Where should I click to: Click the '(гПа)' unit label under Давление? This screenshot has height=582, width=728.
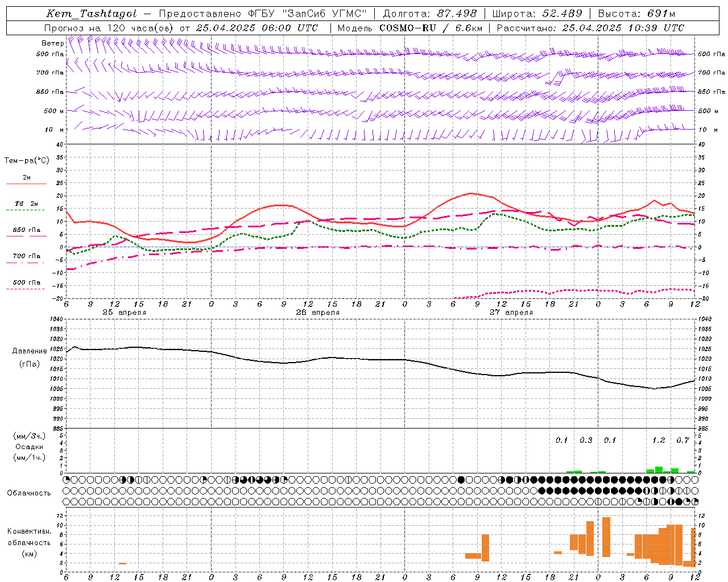click(30, 364)
